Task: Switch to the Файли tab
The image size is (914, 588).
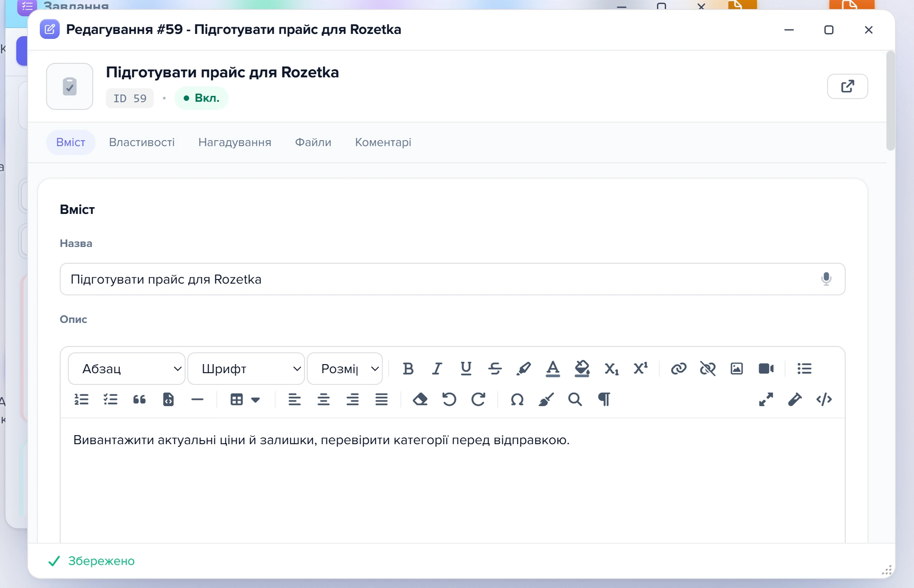Action: [313, 142]
